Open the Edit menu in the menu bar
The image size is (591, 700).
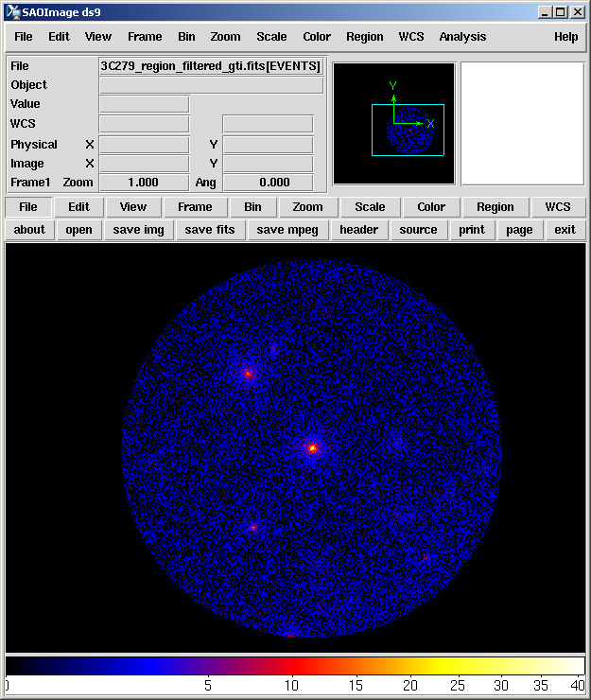59,37
